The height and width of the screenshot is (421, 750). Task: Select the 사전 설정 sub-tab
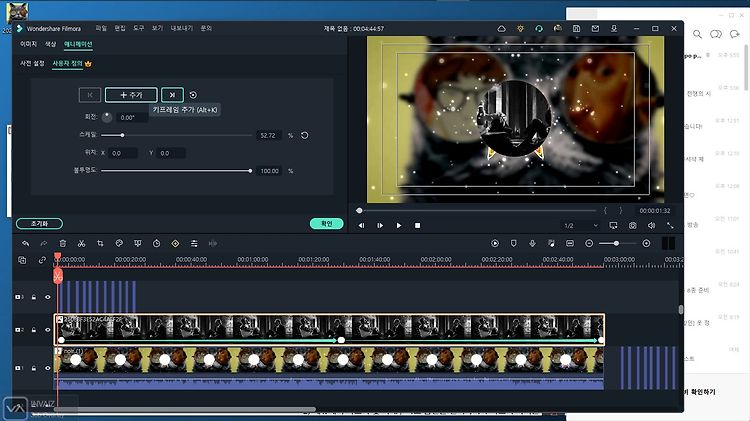[x=32, y=63]
